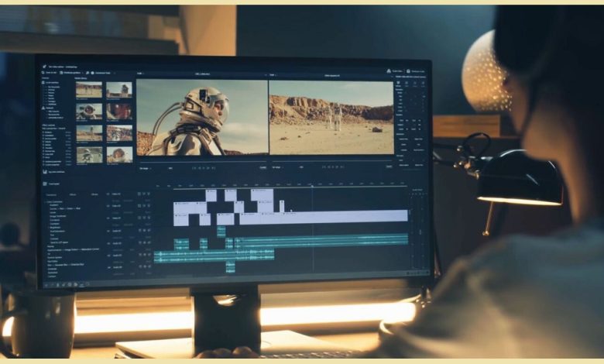Viewport: 604px width, 364px height.
Task: Click the desert canyon image in the right monitor
Action: click(331, 118)
